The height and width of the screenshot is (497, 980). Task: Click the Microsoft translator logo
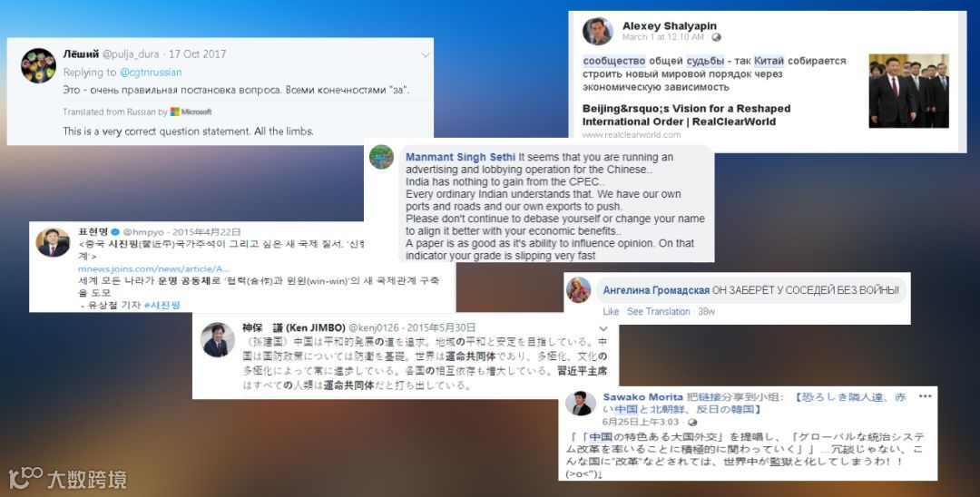pos(191,112)
